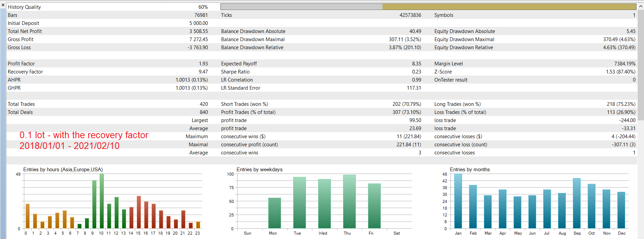
Task: Click the Margin Level percentage
Action: click(625, 63)
